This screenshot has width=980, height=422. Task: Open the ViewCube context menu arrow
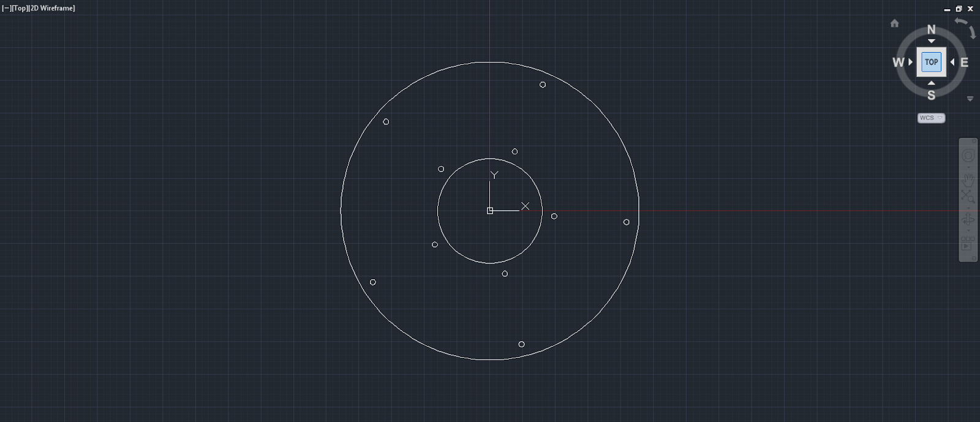[x=970, y=99]
